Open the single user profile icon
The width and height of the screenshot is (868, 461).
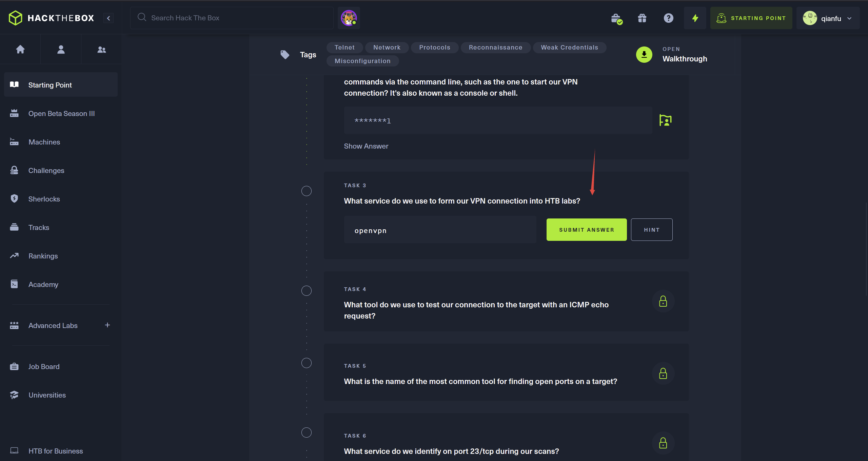[x=61, y=50]
